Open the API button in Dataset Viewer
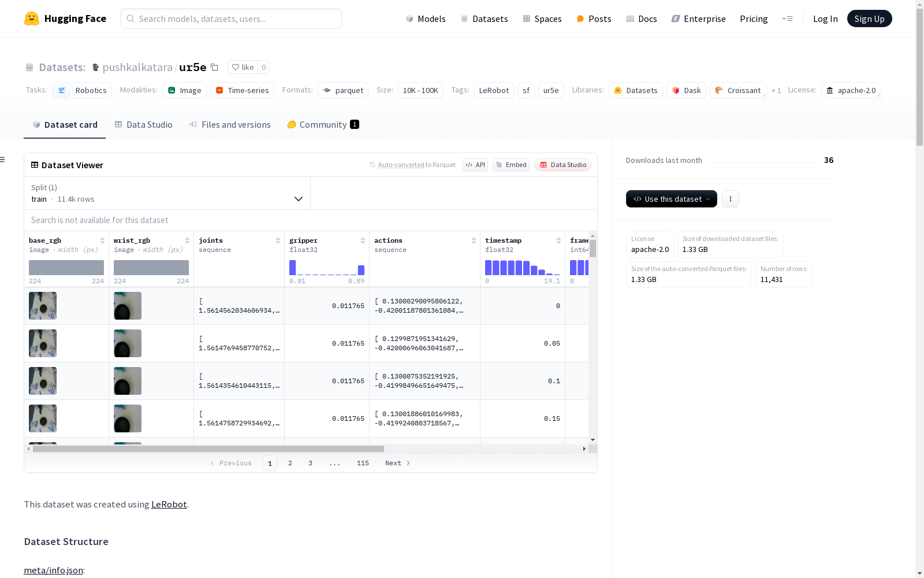The width and height of the screenshot is (924, 578). (475, 165)
